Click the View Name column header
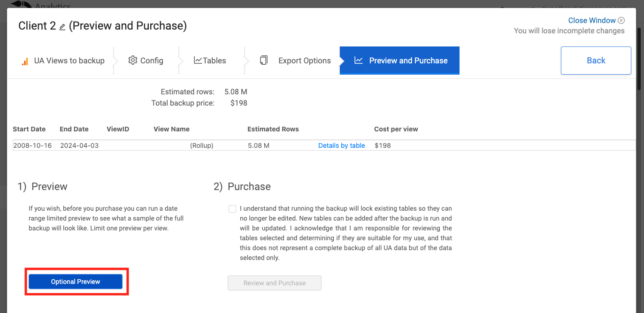Screen dimensions: 644x313 coord(172,129)
